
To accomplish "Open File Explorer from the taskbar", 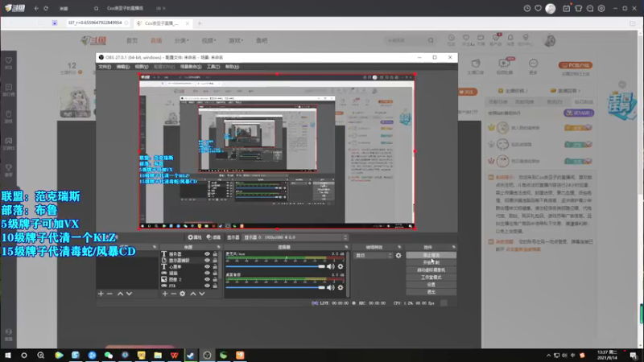I will tap(158, 356).
